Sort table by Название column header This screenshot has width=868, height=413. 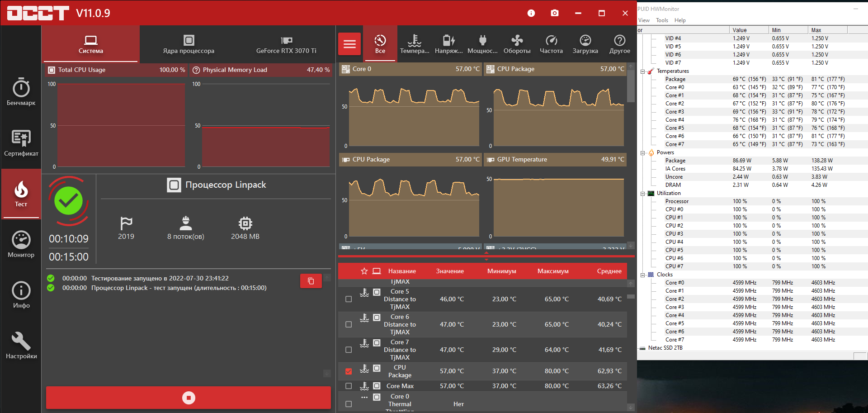[x=402, y=271]
